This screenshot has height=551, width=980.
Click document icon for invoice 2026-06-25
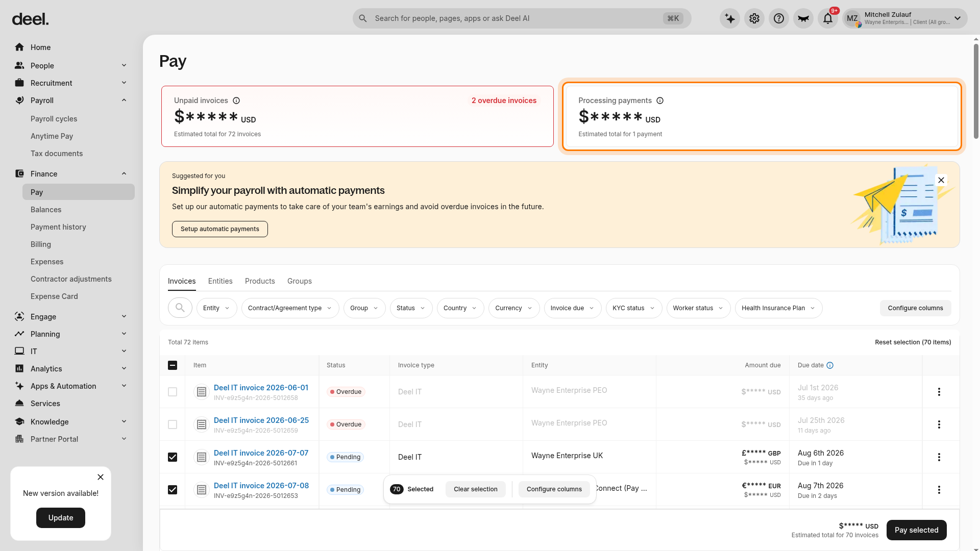point(202,424)
